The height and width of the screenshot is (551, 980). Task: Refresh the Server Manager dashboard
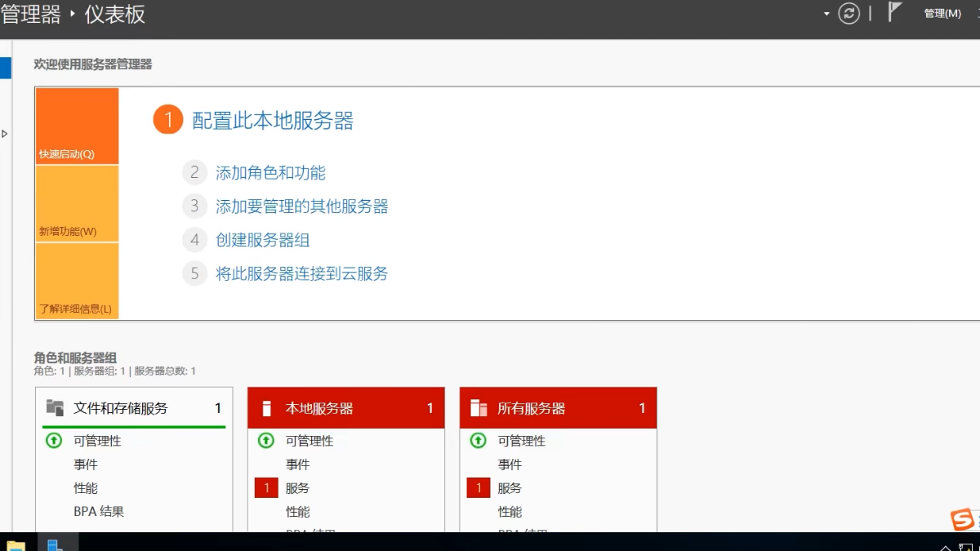(849, 14)
